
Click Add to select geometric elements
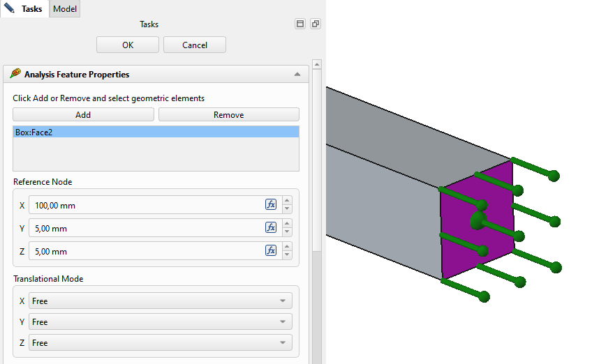tap(83, 115)
